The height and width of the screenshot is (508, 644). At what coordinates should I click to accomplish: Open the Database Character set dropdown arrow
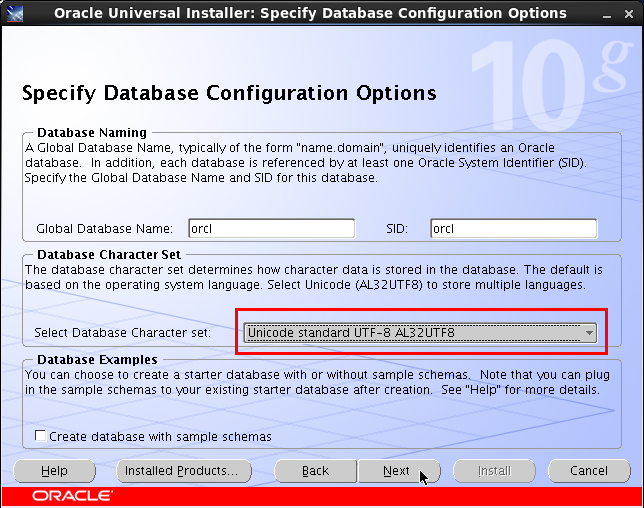click(589, 333)
